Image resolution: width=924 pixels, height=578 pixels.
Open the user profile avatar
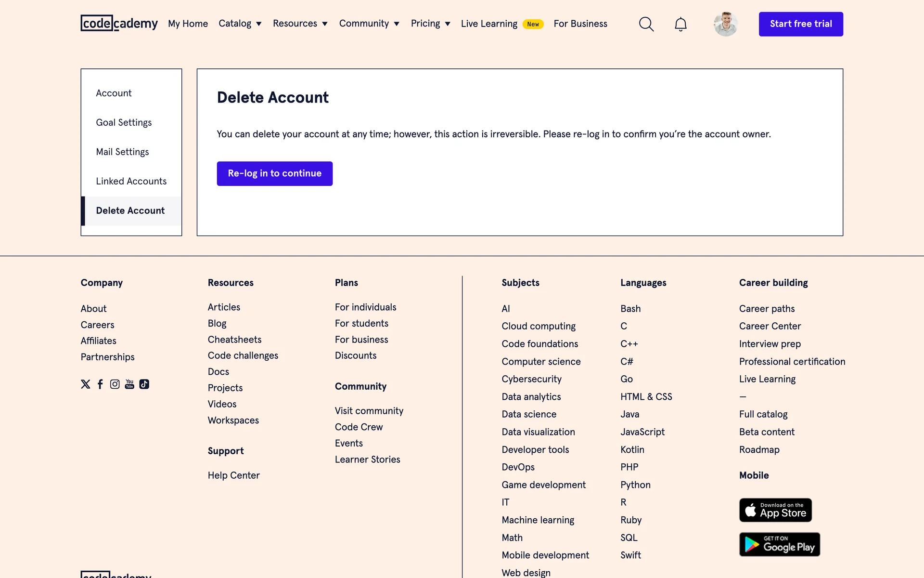pos(725,24)
